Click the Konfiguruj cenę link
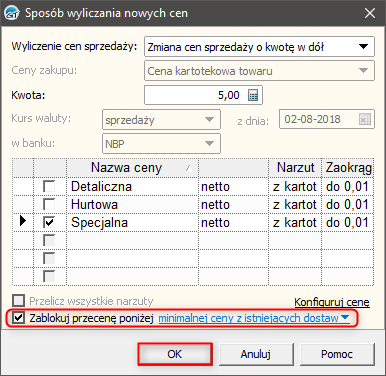The image size is (386, 376). tap(332, 302)
